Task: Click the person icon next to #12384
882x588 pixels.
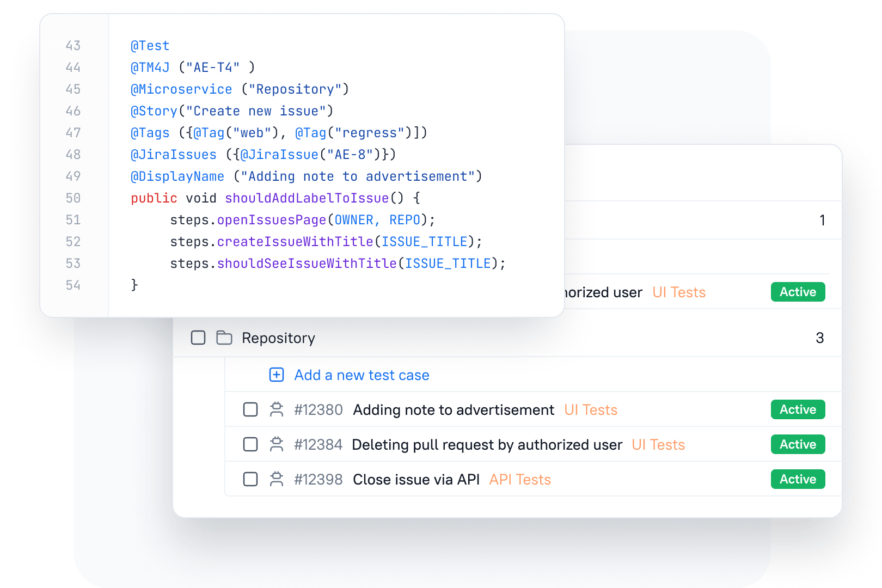Action: coord(278,444)
